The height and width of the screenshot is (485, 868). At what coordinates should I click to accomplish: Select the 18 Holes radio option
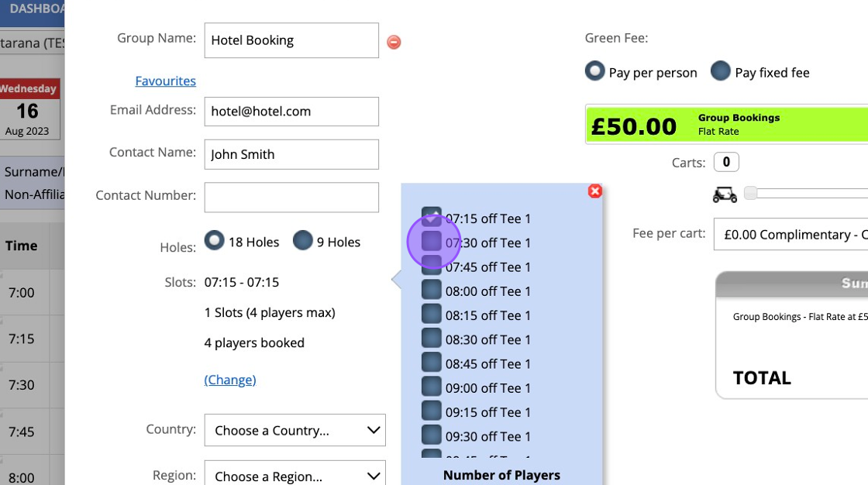(214, 241)
